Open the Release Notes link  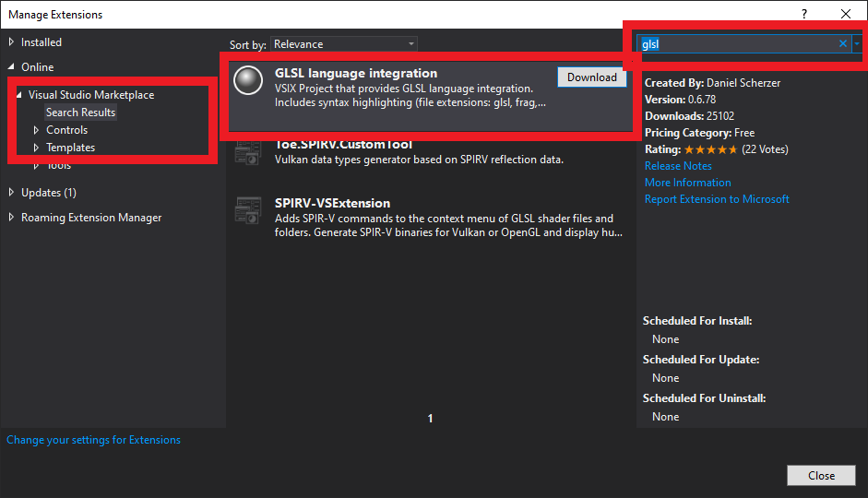pos(678,166)
